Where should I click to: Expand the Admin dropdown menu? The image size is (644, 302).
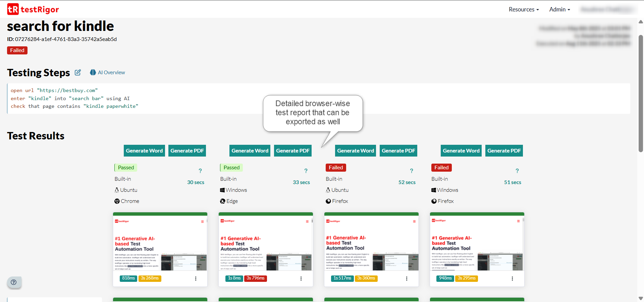(x=559, y=9)
